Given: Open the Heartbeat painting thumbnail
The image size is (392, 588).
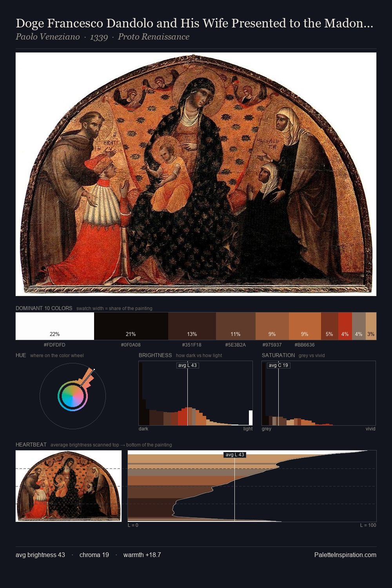Looking at the screenshot, I should (69, 486).
